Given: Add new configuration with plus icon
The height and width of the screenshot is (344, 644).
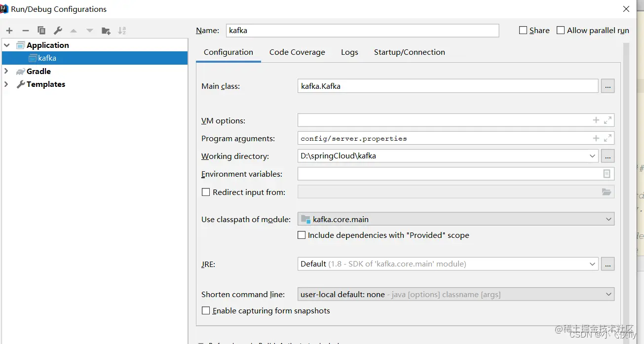Looking at the screenshot, I should (x=9, y=31).
